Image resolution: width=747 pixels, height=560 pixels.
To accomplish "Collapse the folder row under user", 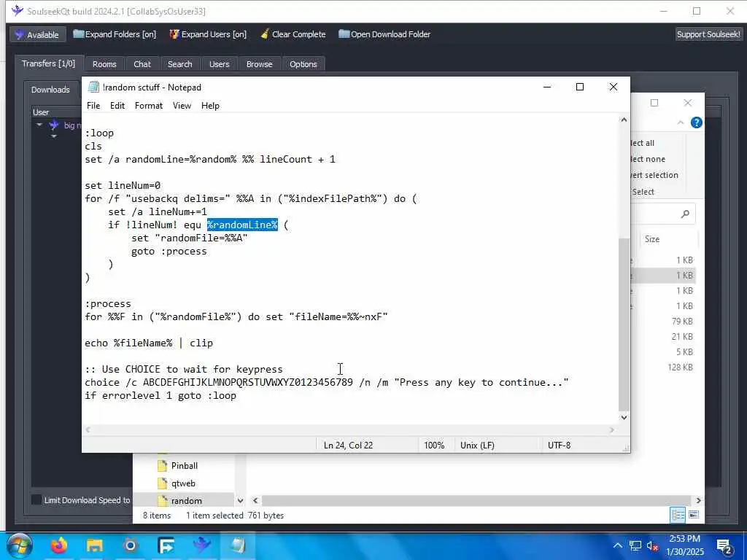I will tap(54, 136).
